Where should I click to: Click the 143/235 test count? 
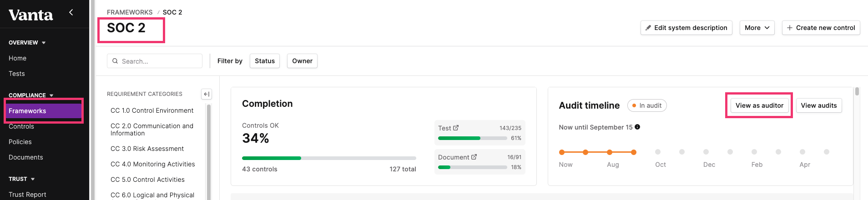tap(510, 128)
